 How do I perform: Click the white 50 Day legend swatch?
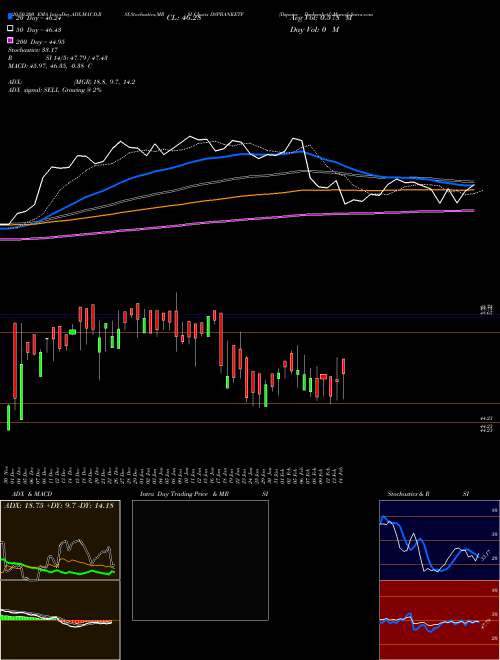tap(10, 29)
